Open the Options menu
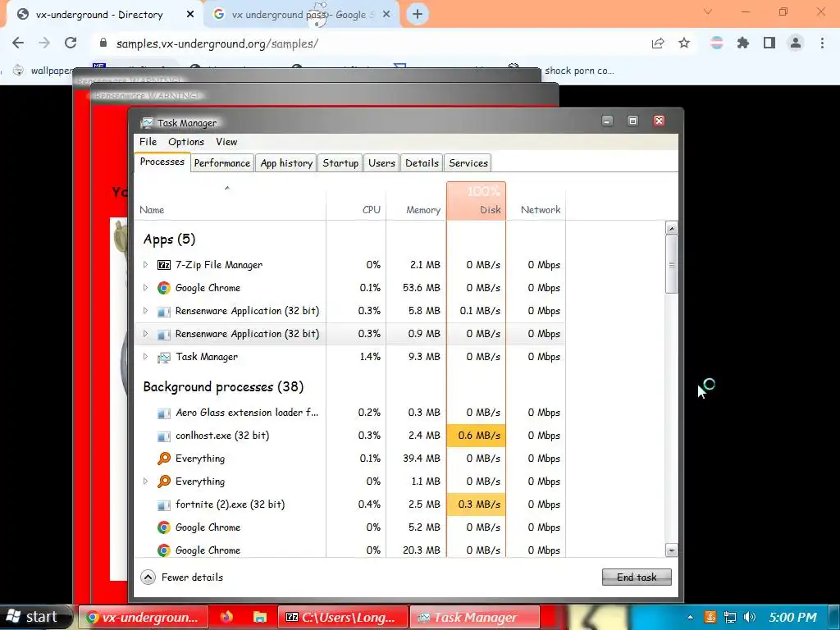Screen dimensions: 840x630 tap(186, 141)
